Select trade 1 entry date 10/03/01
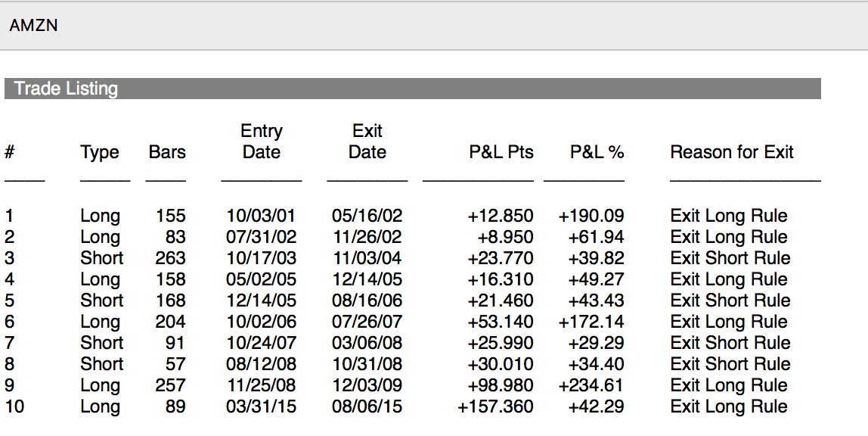The height and width of the screenshot is (436, 868). click(262, 216)
